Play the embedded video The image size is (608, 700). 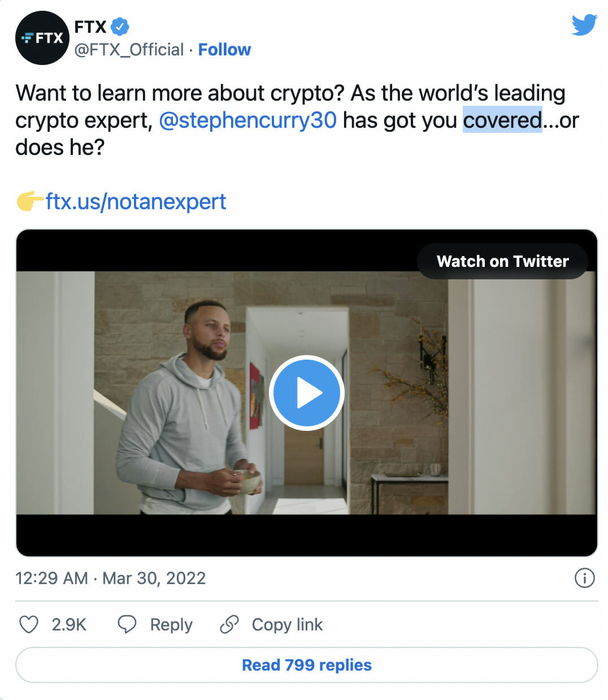[307, 392]
